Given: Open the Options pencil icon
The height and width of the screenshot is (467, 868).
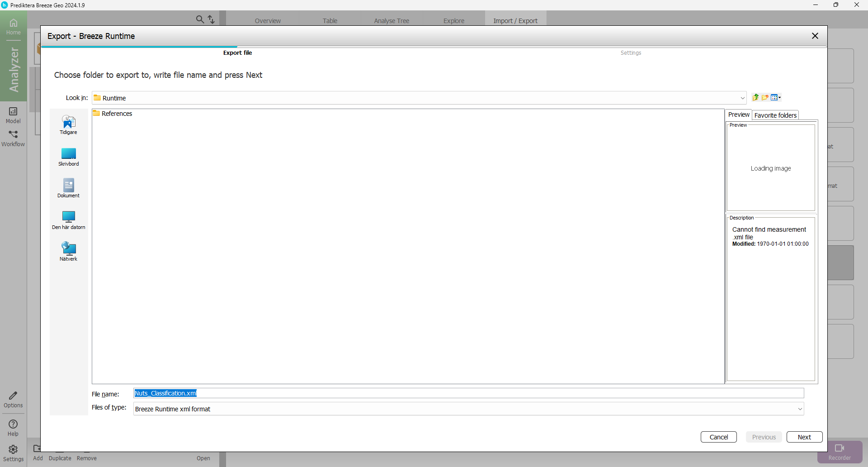Looking at the screenshot, I should pyautogui.click(x=13, y=399).
